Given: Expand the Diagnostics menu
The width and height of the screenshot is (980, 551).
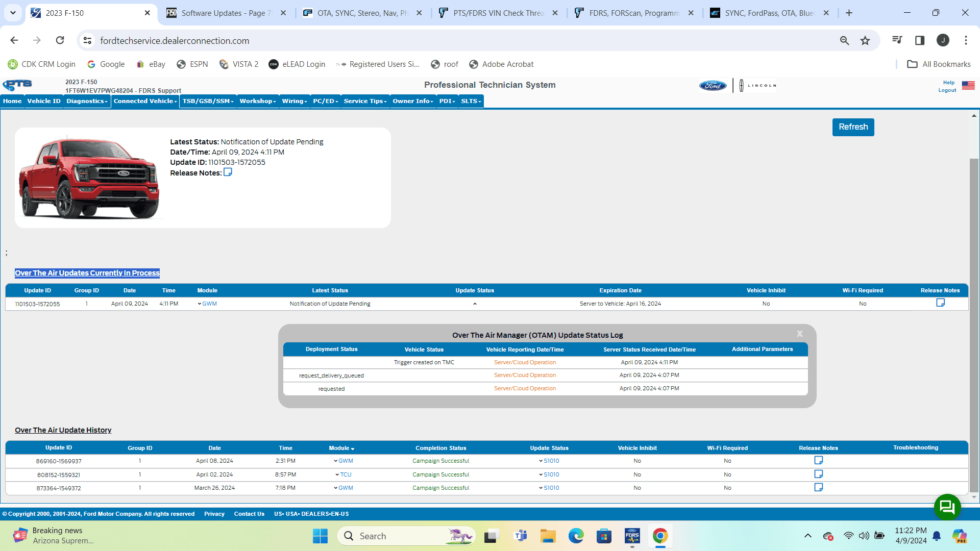Looking at the screenshot, I should [x=87, y=101].
